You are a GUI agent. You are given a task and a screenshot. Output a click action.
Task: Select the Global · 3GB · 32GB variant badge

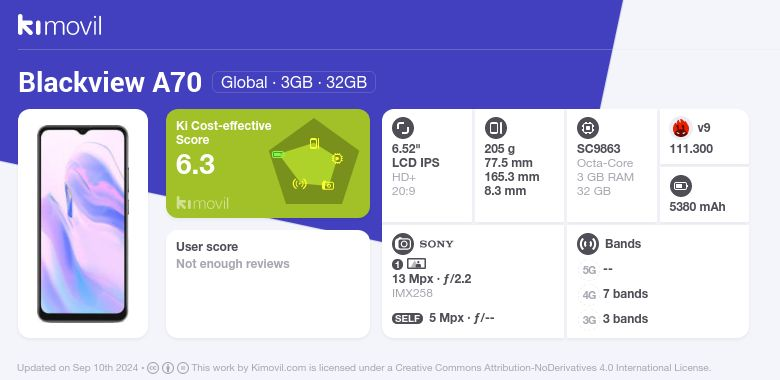(x=293, y=82)
